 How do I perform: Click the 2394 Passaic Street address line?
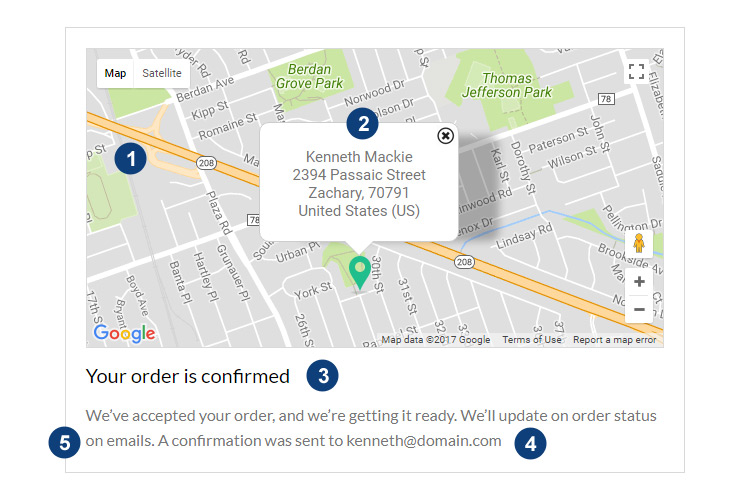tap(359, 175)
